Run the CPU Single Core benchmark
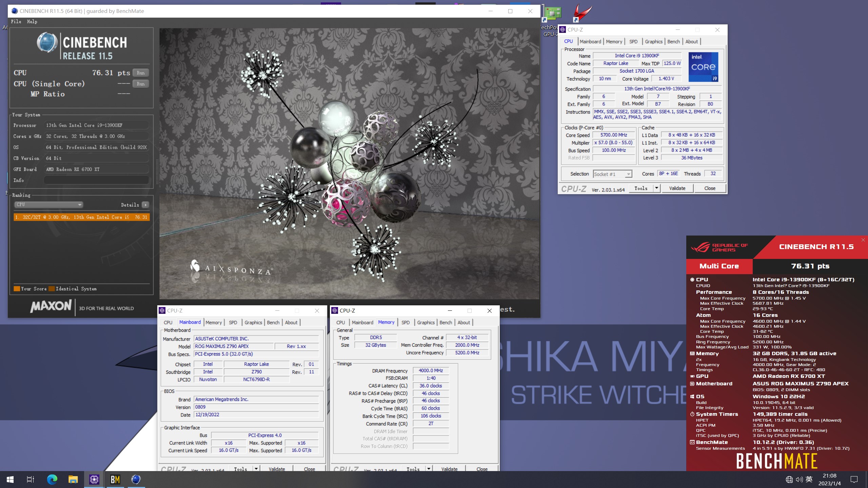The height and width of the screenshot is (488, 868). tap(141, 84)
